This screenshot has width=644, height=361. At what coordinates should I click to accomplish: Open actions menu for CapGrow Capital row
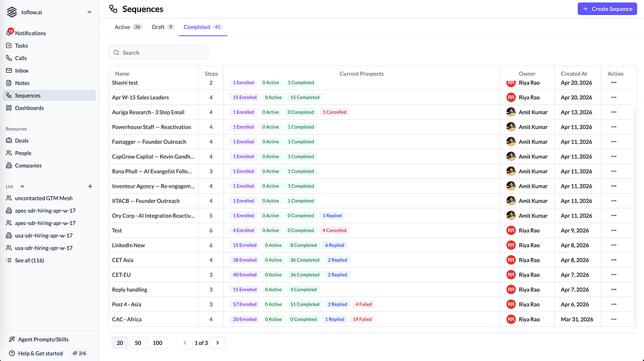pos(614,156)
